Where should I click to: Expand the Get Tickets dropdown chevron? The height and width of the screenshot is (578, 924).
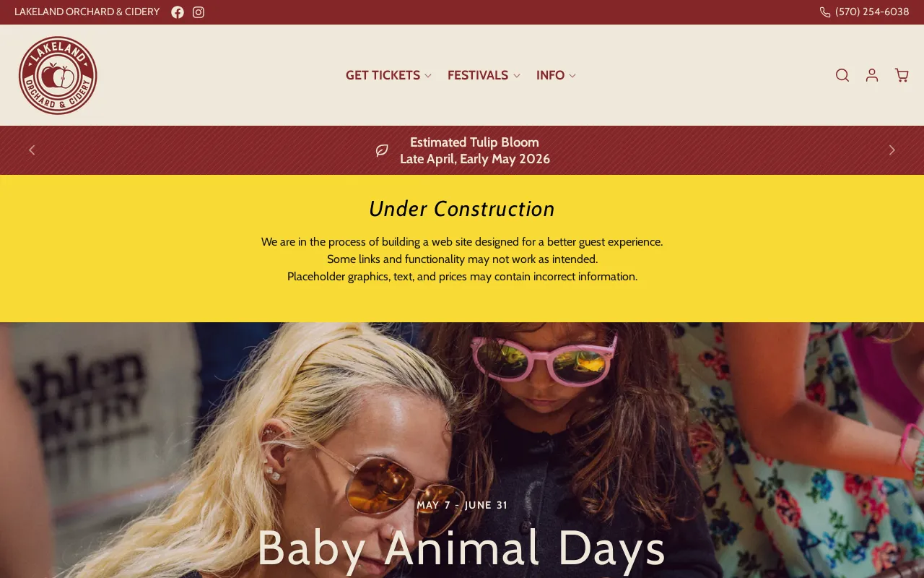tap(428, 76)
